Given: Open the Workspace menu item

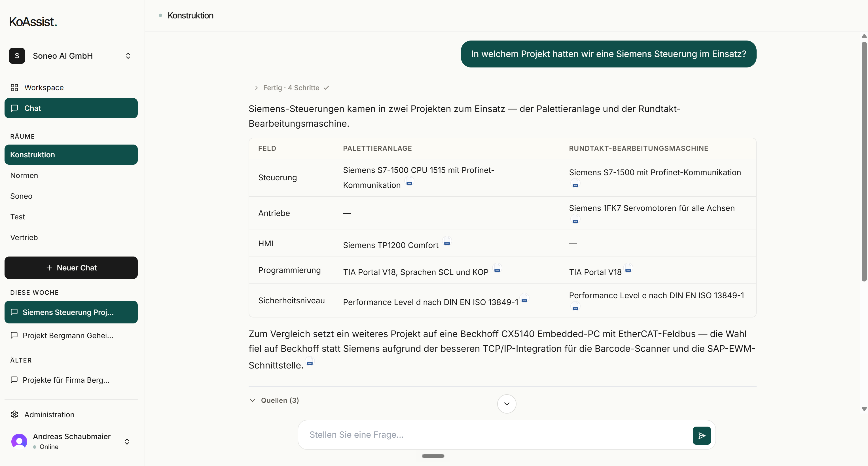Looking at the screenshot, I should (71, 88).
